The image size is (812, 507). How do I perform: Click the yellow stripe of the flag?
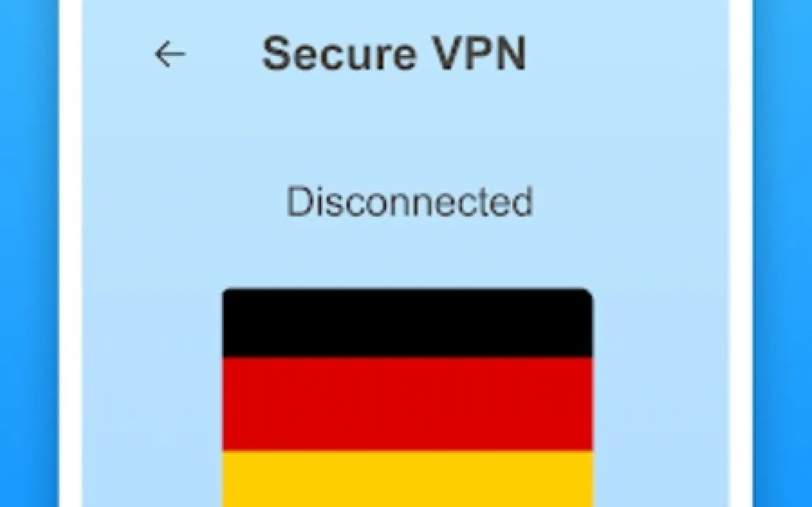407,479
